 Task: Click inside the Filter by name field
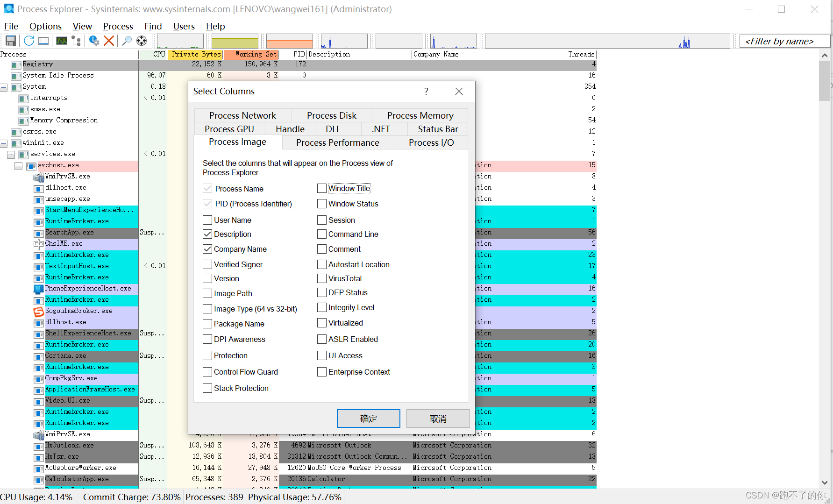[785, 41]
